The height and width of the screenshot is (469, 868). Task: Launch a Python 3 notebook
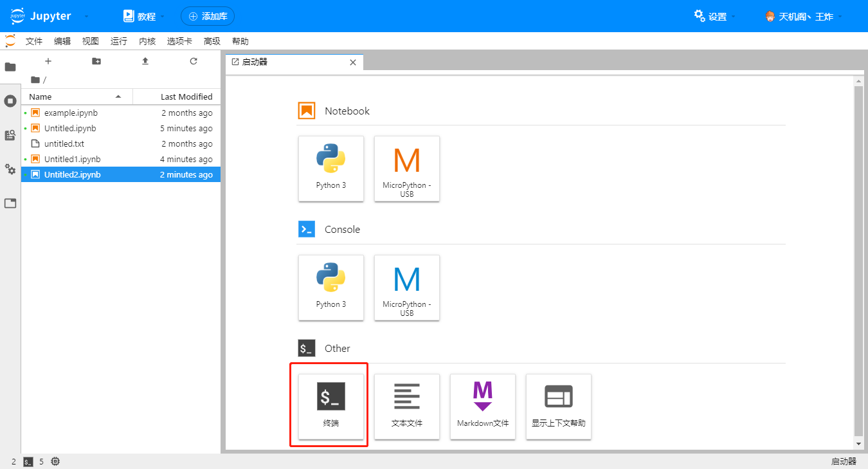coord(331,168)
